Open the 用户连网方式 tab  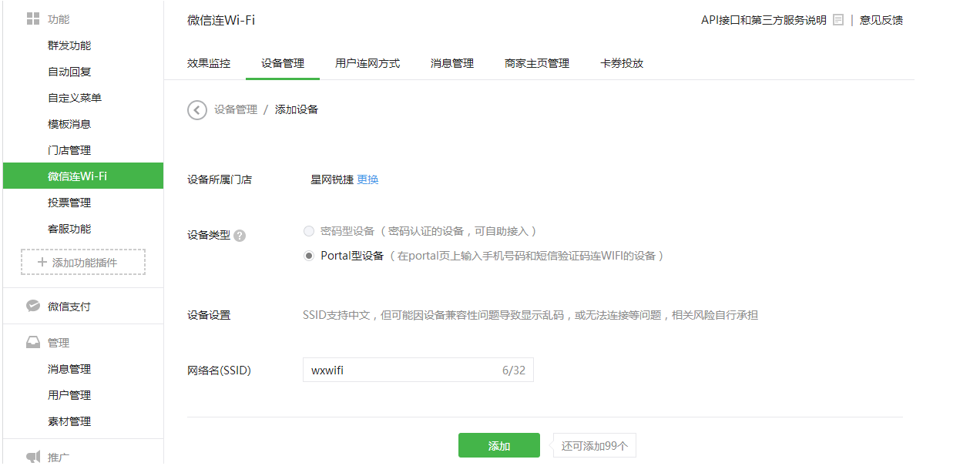click(367, 63)
